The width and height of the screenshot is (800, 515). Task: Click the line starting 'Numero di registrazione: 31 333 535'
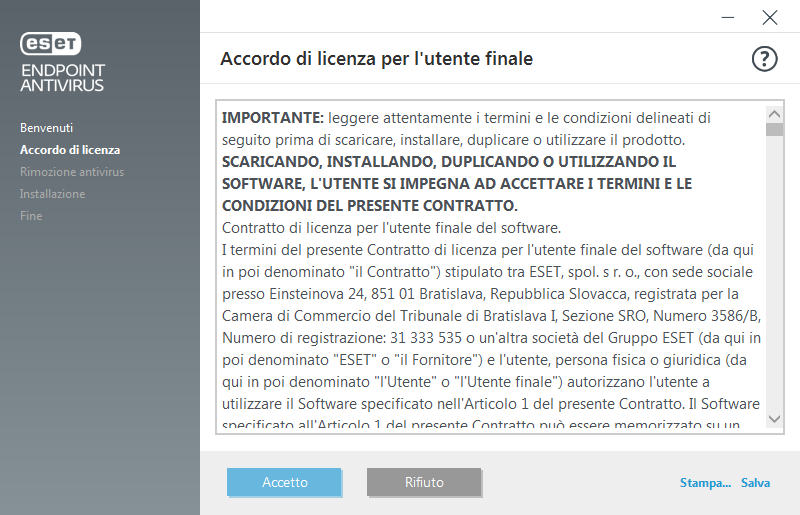491,338
